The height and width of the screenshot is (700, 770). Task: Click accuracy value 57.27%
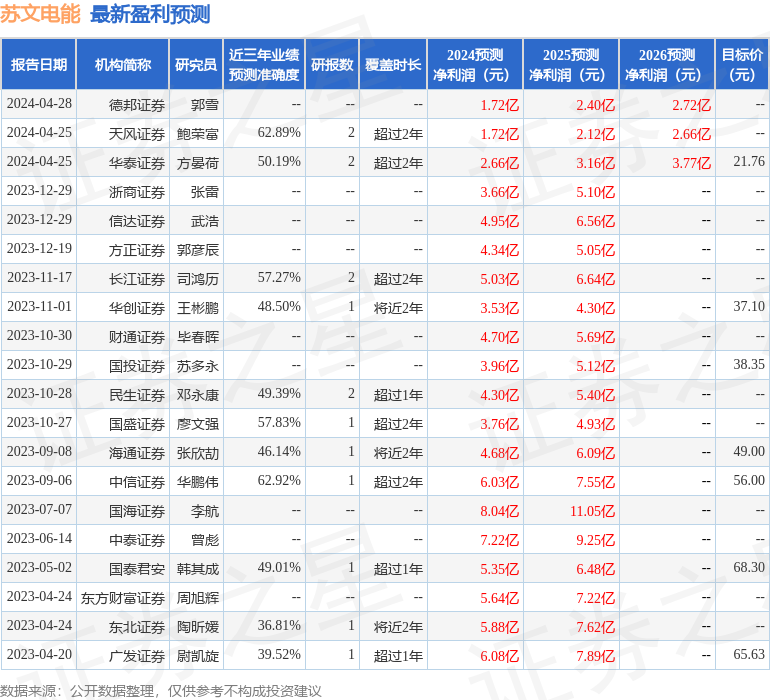pyautogui.click(x=279, y=278)
